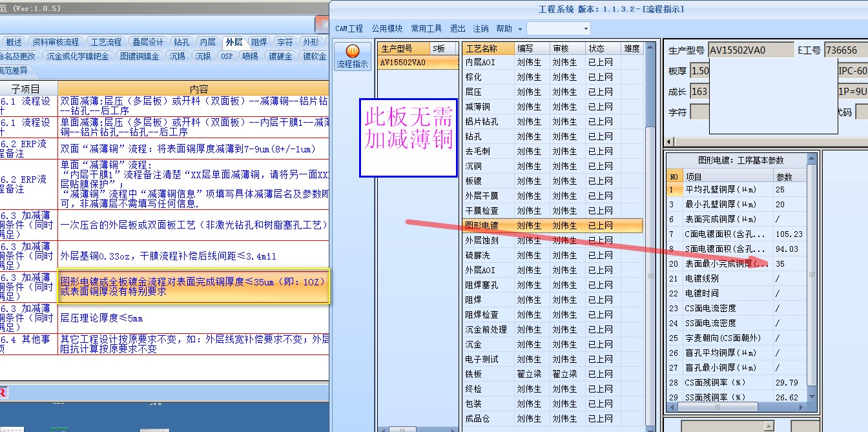
Task: Select the 铣板 process row
Action: 553,374
